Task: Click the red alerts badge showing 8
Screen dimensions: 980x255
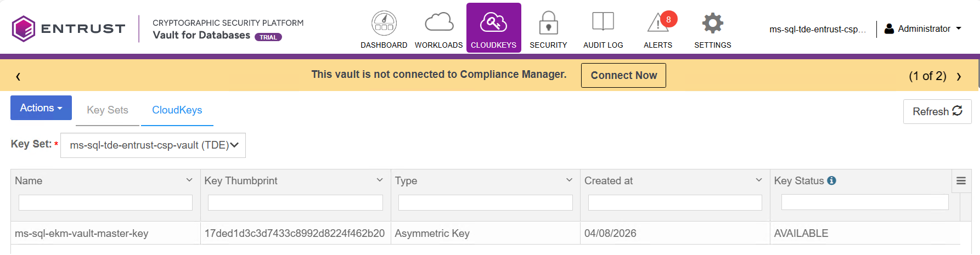Action: click(x=668, y=19)
